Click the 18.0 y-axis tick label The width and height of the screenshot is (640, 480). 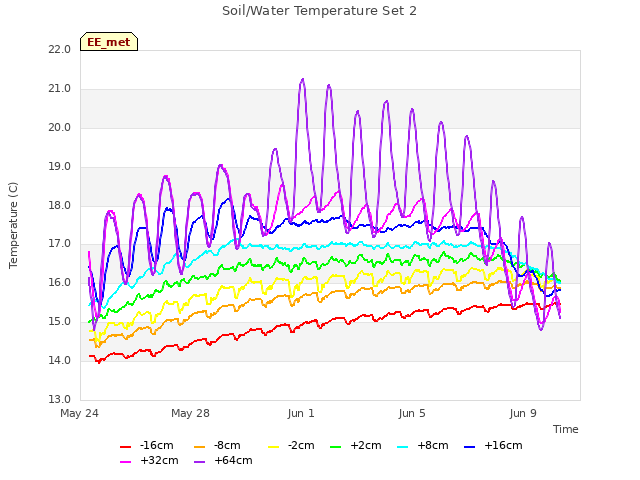point(59,205)
